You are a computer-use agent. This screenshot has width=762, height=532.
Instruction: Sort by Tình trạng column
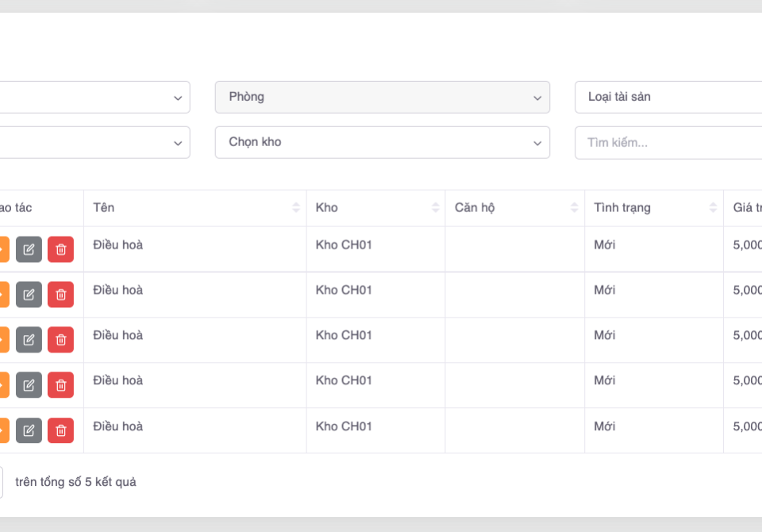coord(713,208)
